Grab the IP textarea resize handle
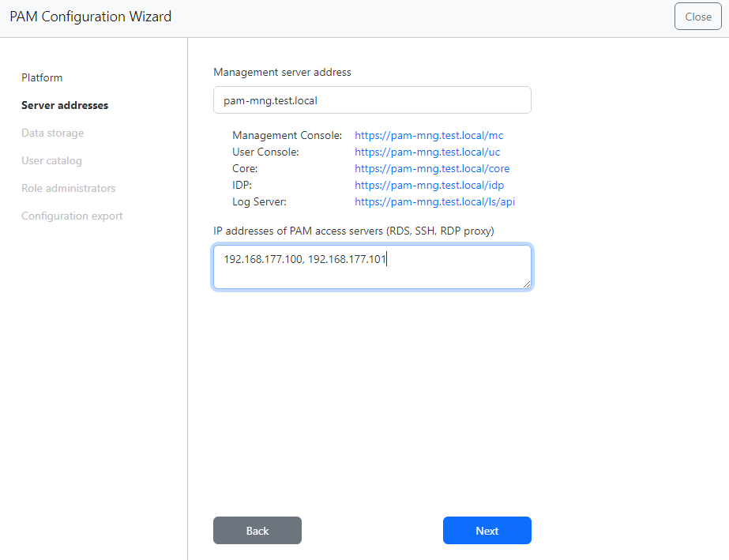This screenshot has height=560, width=729. [x=527, y=284]
